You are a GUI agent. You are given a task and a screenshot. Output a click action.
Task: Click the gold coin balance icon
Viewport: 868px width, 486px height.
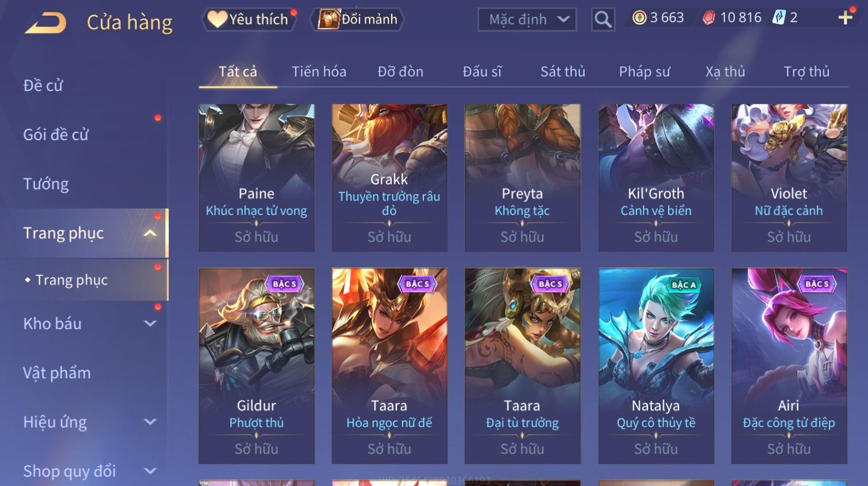[x=639, y=18]
